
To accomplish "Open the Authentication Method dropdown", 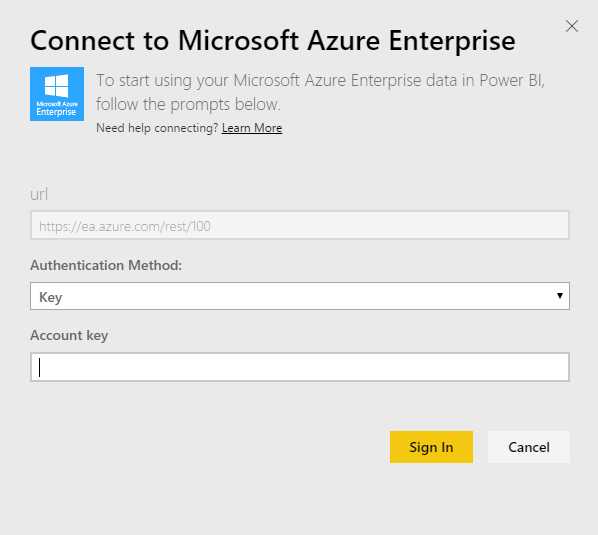I will pos(300,296).
